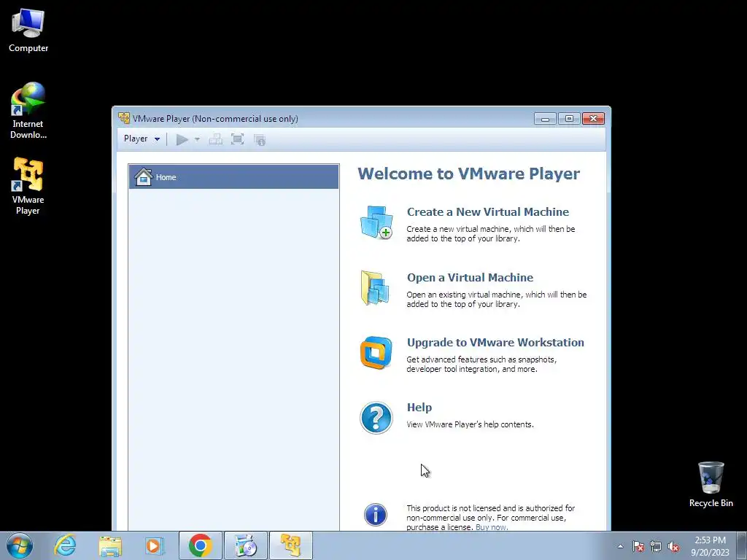Click the network status tray icon
This screenshot has height=560, width=747.
(x=656, y=546)
